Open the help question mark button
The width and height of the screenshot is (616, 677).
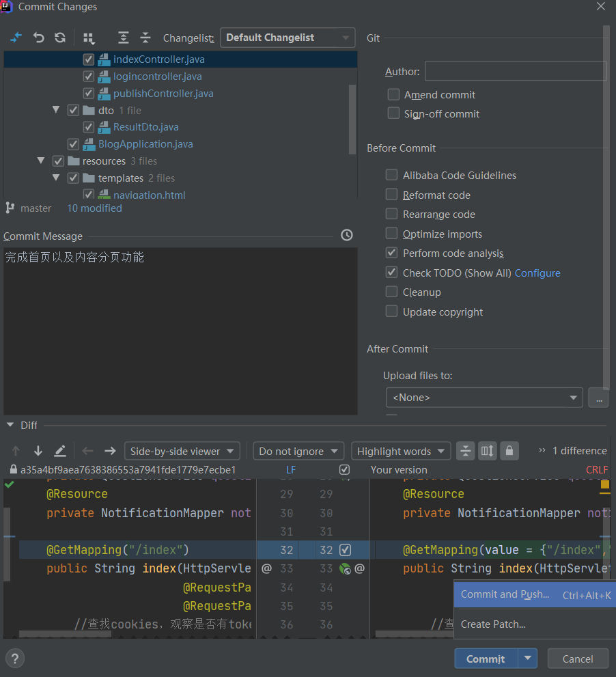click(x=15, y=659)
